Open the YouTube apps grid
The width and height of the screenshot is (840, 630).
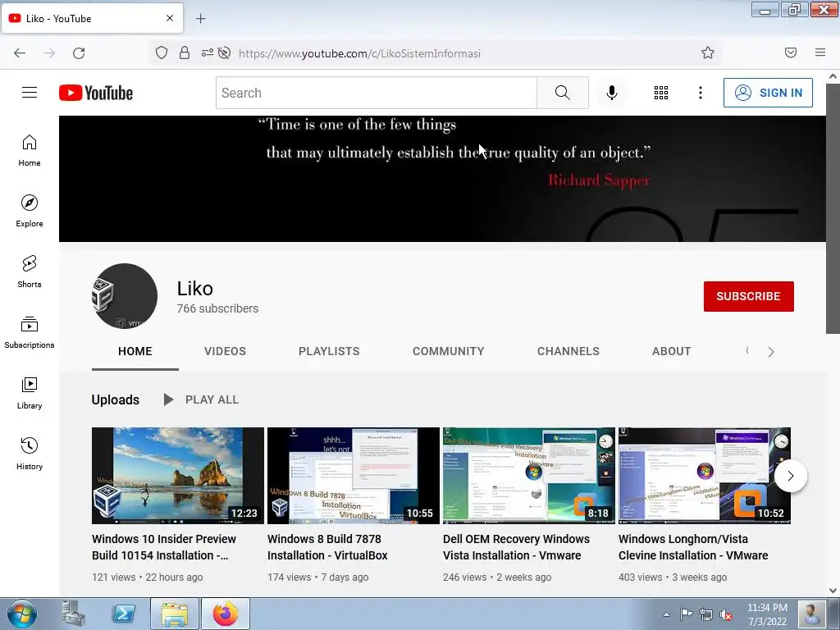click(x=661, y=93)
